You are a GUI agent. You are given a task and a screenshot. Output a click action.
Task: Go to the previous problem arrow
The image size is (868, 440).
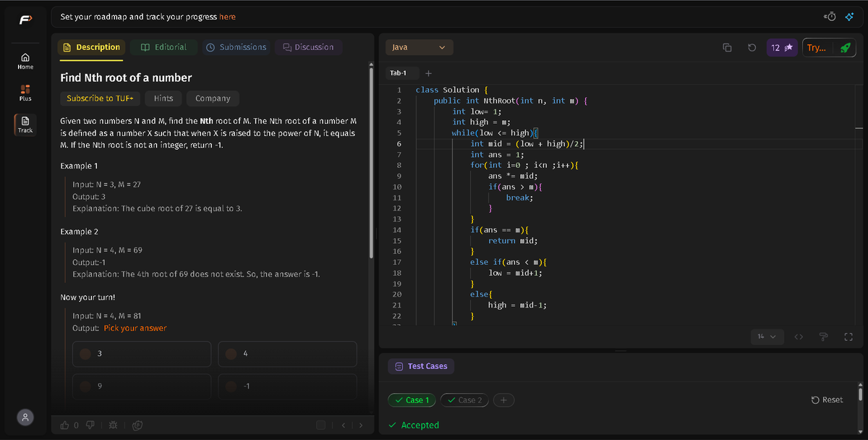(344, 425)
